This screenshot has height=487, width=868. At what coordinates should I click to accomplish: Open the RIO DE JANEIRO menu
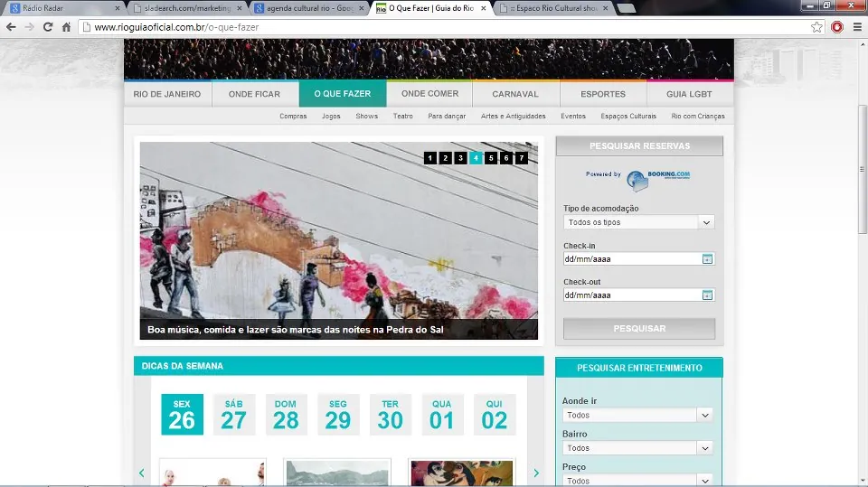(167, 94)
